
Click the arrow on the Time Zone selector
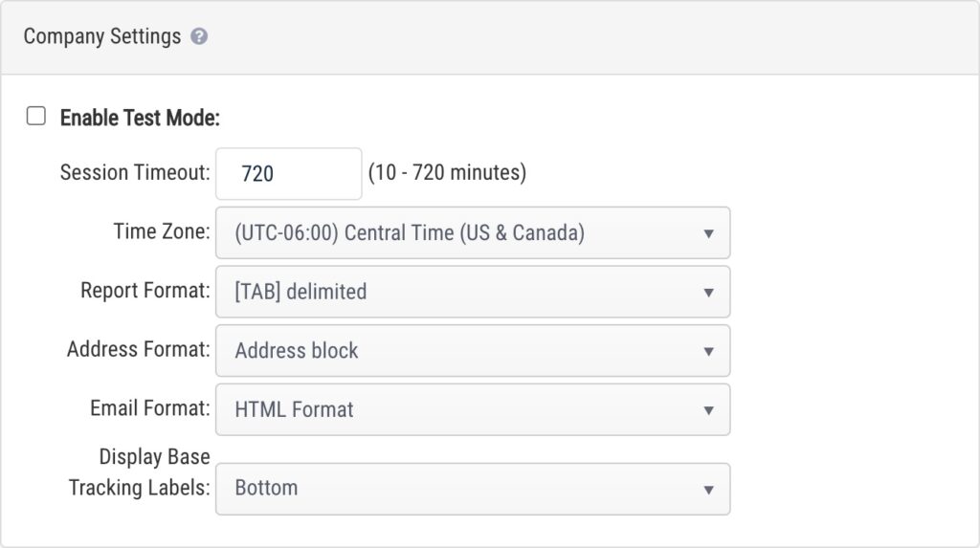point(708,233)
